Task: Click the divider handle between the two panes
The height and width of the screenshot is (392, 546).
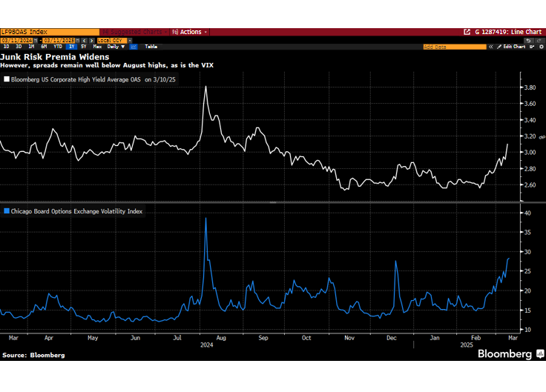Action: click(x=273, y=202)
